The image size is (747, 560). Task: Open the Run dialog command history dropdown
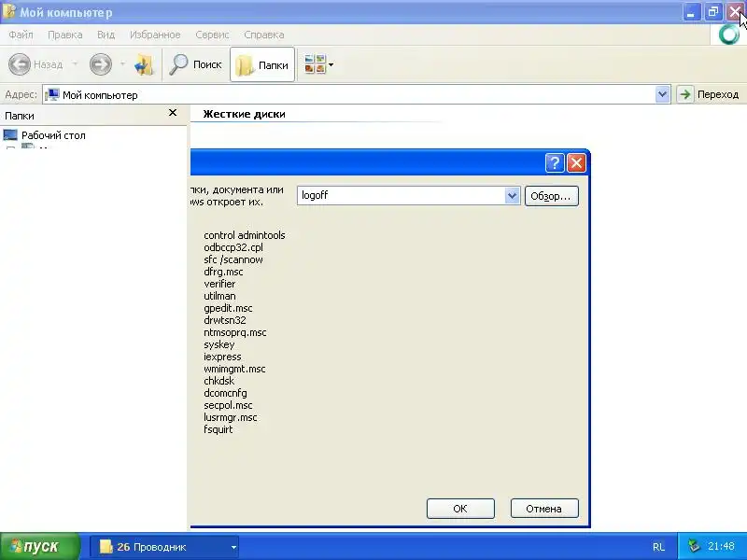(512, 195)
